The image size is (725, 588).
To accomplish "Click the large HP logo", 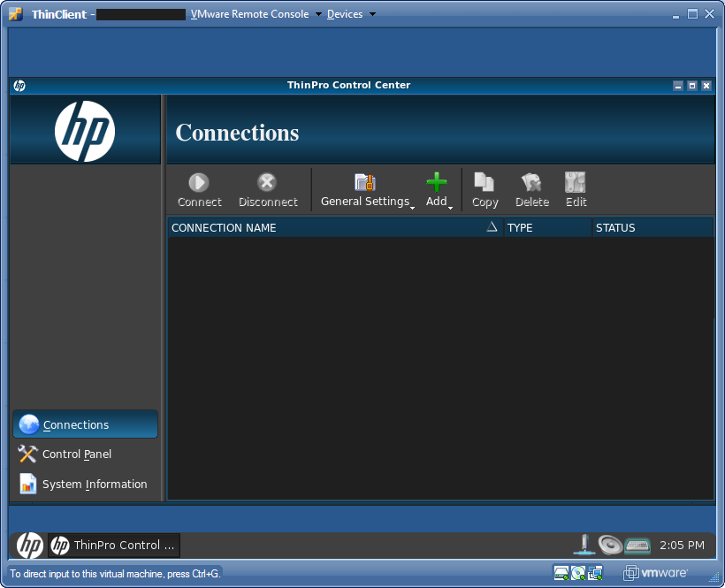I will click(85, 131).
